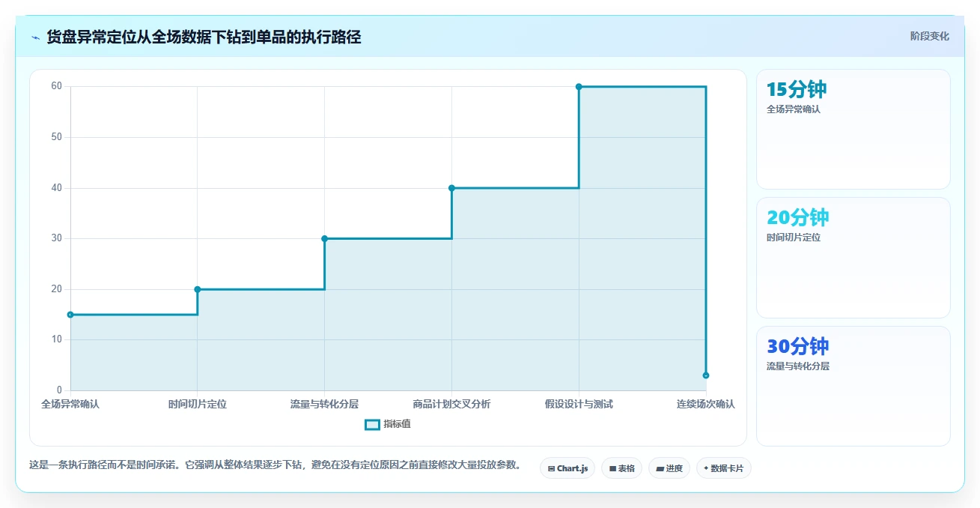Click the footnote starting 这是一条执行路径
Viewport: 980px width, 508px height.
click(x=275, y=465)
